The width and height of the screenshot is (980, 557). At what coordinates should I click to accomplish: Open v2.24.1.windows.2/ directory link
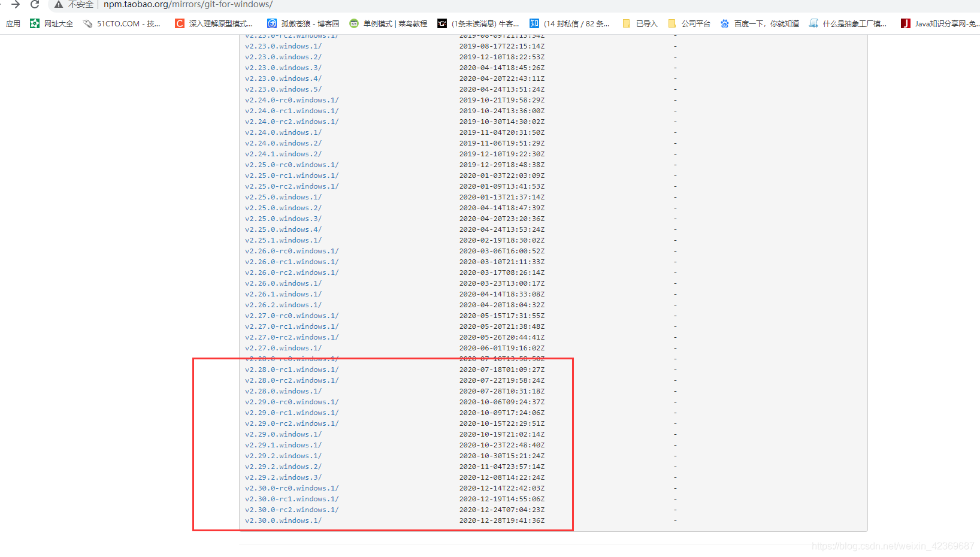pyautogui.click(x=283, y=154)
